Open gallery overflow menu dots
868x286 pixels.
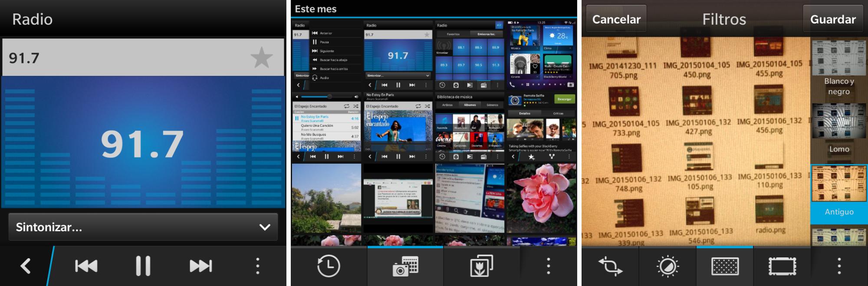pos(549,266)
